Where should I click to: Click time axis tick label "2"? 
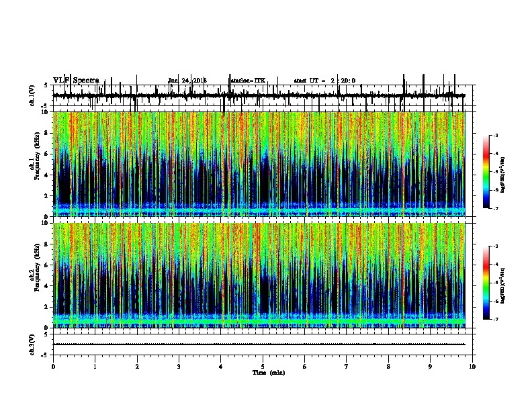pyautogui.click(x=137, y=367)
